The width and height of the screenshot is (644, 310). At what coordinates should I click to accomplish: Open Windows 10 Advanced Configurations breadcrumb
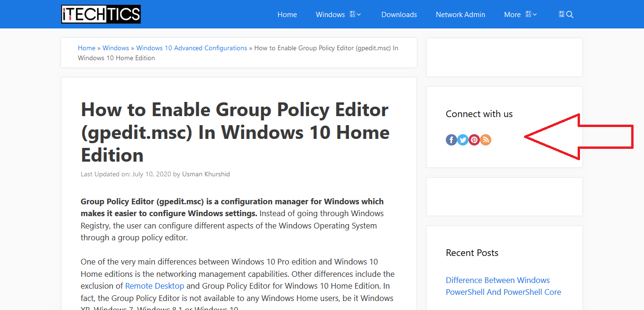pos(192,48)
